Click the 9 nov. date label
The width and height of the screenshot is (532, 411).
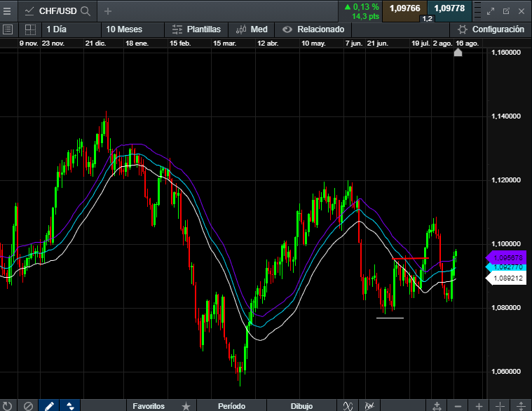[x=29, y=43]
